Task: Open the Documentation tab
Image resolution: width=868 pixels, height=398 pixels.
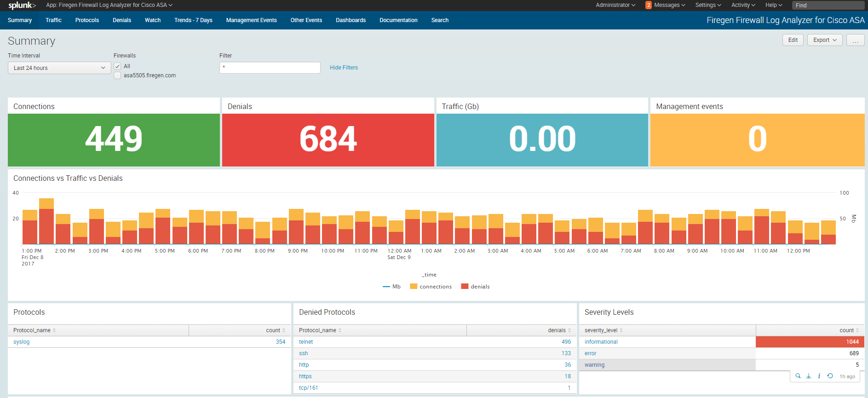Action: coord(398,20)
